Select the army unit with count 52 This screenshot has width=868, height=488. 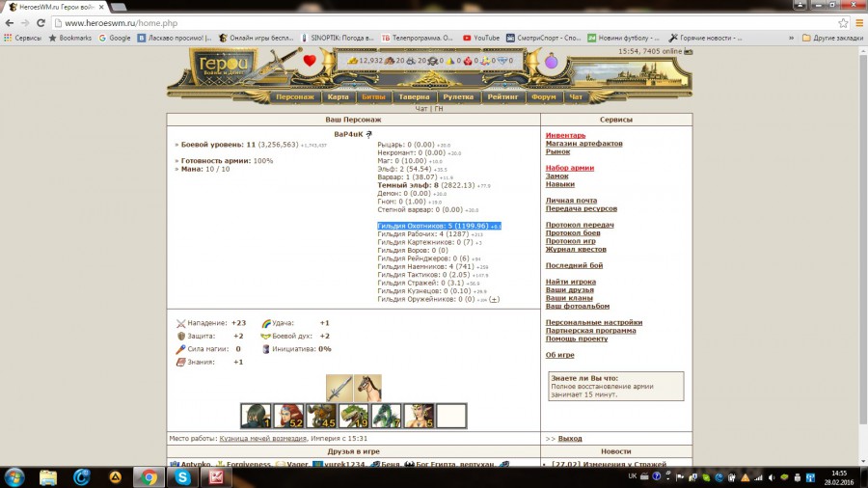[x=288, y=416]
